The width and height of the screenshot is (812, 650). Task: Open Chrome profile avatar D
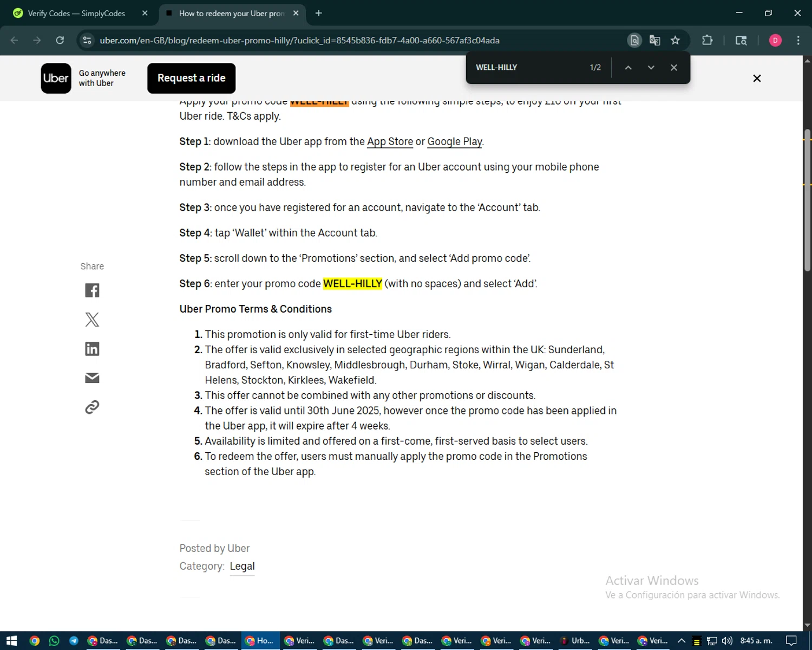click(x=775, y=40)
